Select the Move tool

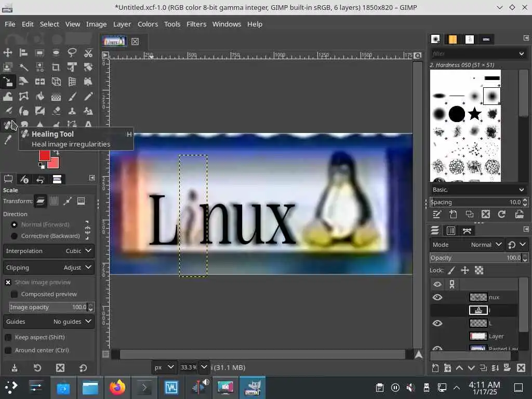tap(7, 52)
